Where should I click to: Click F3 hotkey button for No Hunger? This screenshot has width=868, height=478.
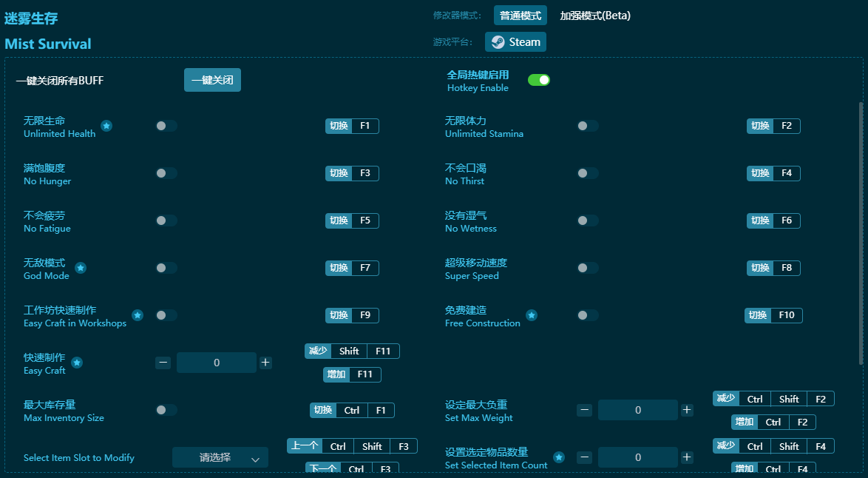tap(352, 173)
